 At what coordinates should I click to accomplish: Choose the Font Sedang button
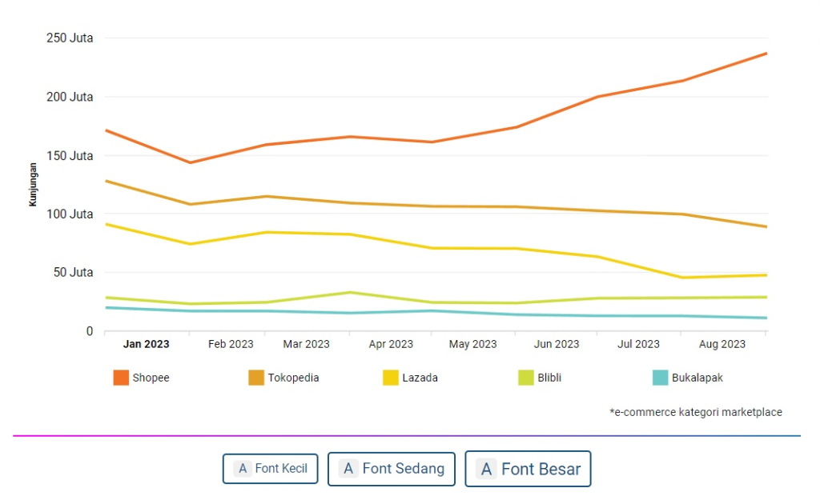pos(391,469)
